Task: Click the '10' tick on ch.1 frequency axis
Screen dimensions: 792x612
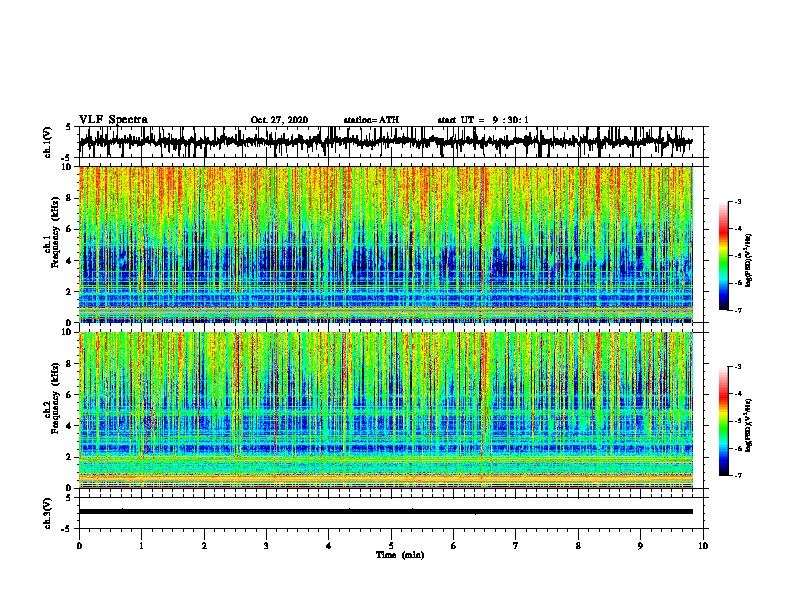Action: (68, 166)
